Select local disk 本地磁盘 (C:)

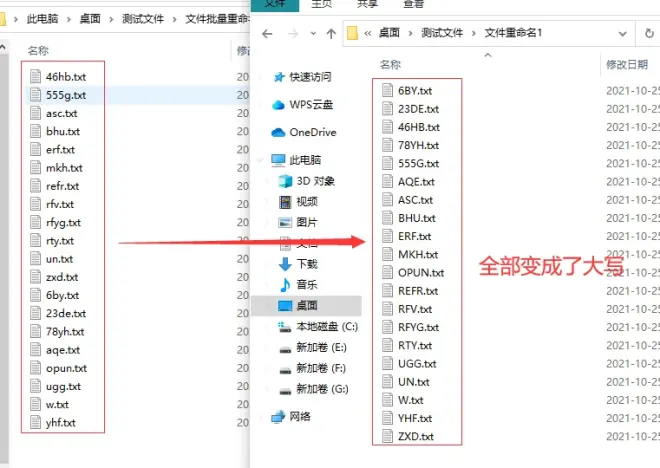[x=326, y=327]
